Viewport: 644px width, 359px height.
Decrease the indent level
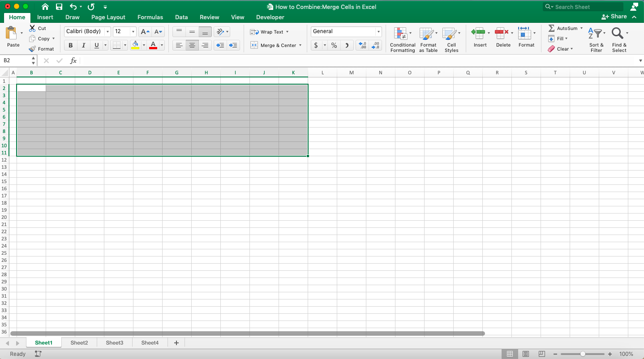click(220, 45)
